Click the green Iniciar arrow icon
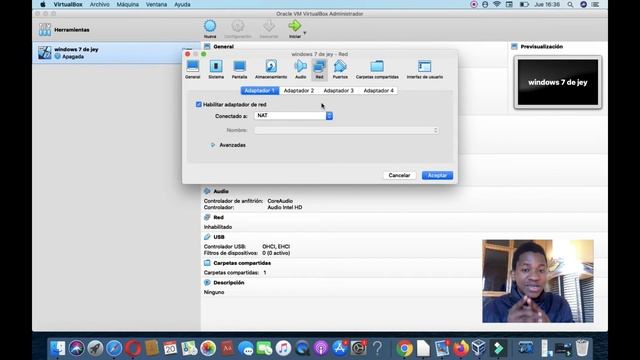This screenshot has width=640, height=360. [x=294, y=26]
